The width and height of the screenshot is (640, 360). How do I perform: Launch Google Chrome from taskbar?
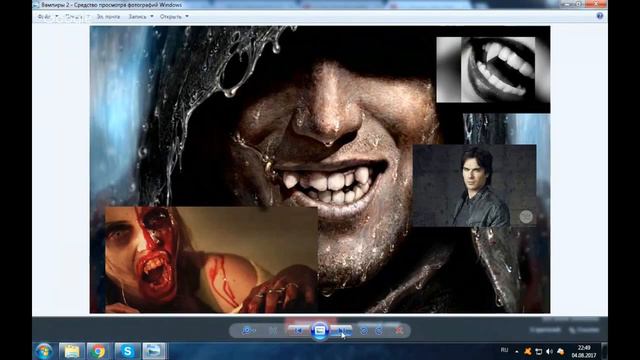pos(98,351)
